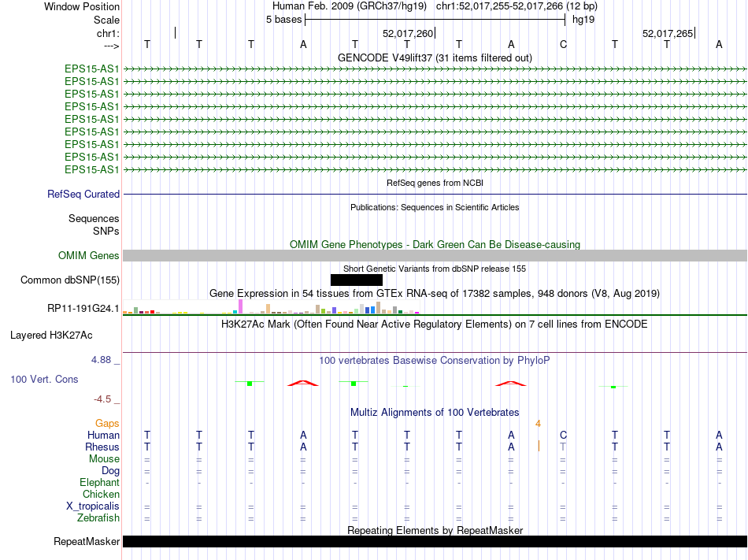Click the Short Genetic Variants dbSNP title

point(435,269)
